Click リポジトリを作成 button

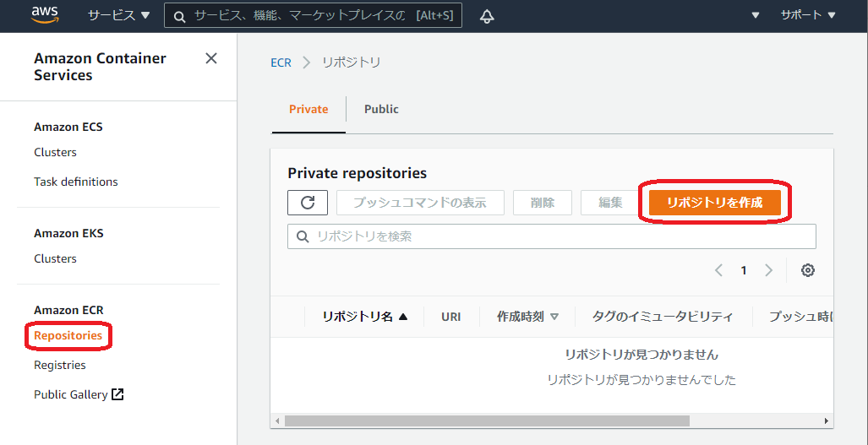[715, 203]
